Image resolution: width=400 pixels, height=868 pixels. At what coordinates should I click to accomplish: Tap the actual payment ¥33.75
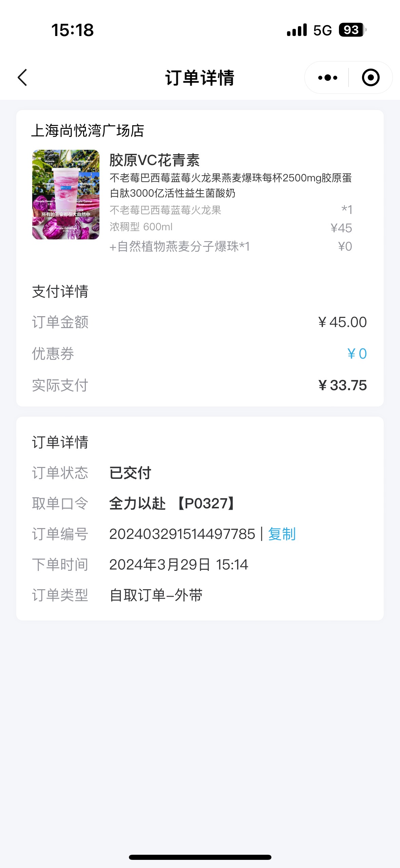point(342,385)
